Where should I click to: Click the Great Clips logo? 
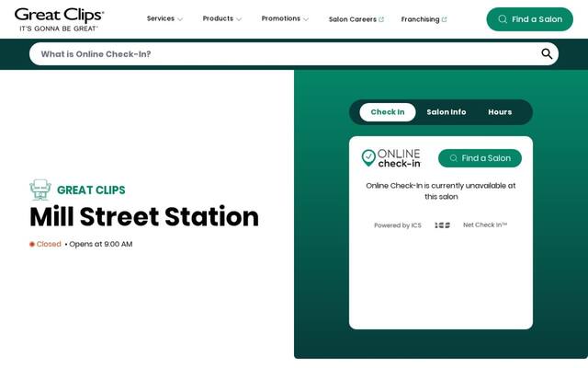click(59, 19)
